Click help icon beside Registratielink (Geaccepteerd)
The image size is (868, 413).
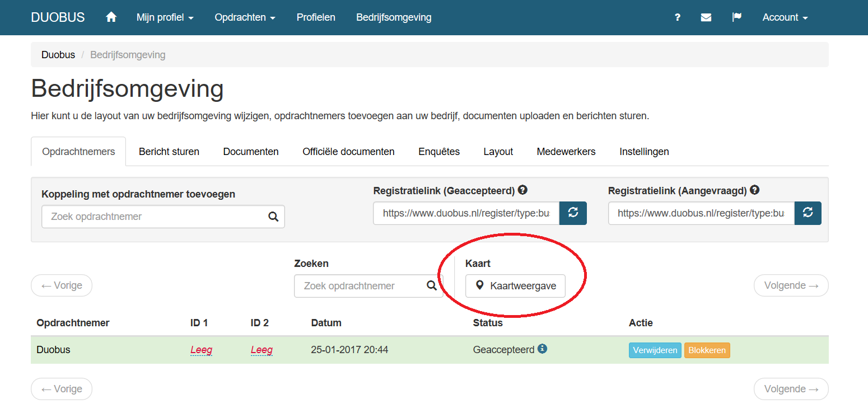(x=522, y=190)
